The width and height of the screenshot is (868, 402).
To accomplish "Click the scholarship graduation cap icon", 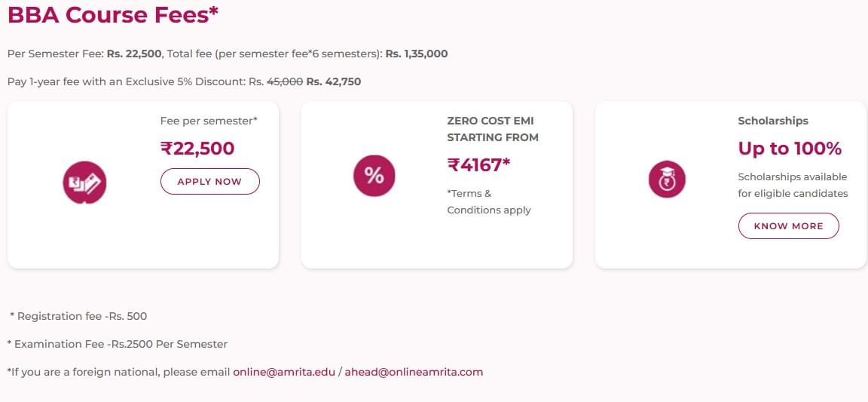I will 667,180.
